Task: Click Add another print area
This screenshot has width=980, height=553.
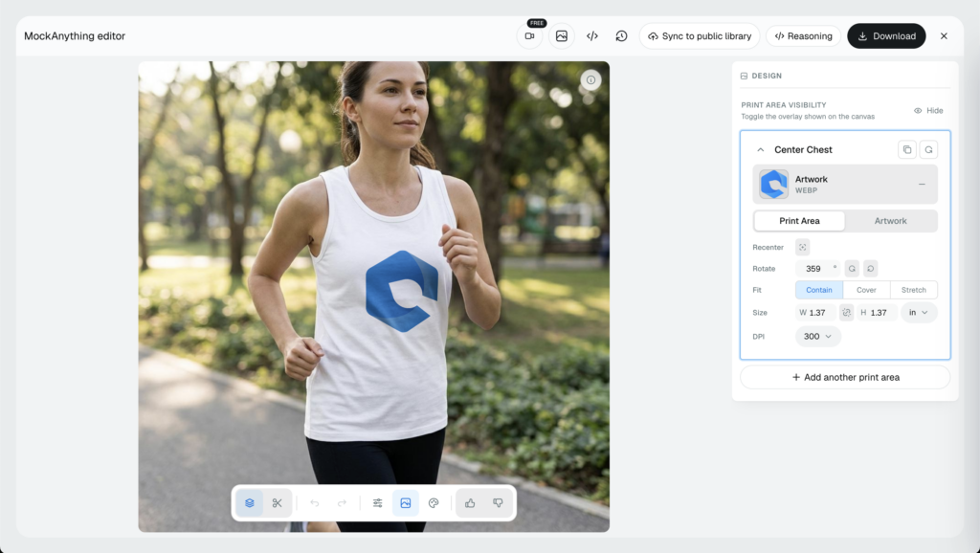Action: pyautogui.click(x=845, y=377)
